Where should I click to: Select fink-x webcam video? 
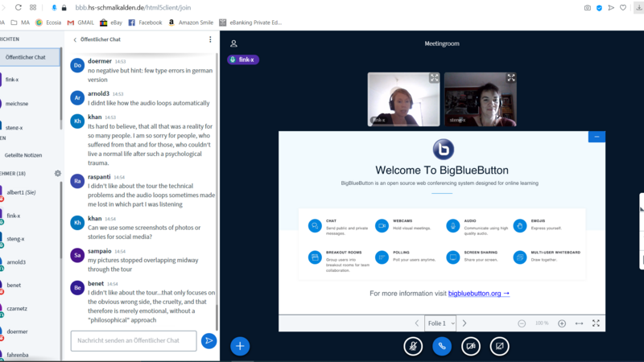point(403,99)
